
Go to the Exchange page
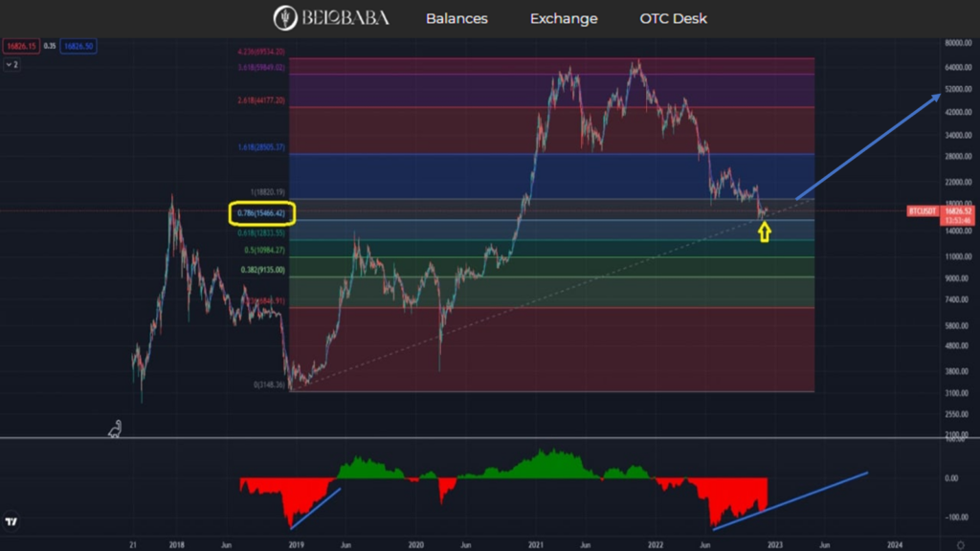click(563, 19)
